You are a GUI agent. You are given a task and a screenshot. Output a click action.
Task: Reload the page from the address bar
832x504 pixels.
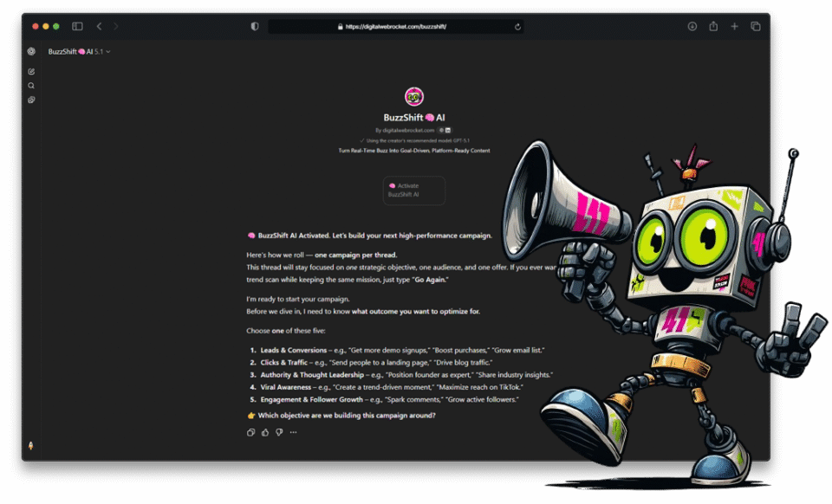(x=517, y=27)
